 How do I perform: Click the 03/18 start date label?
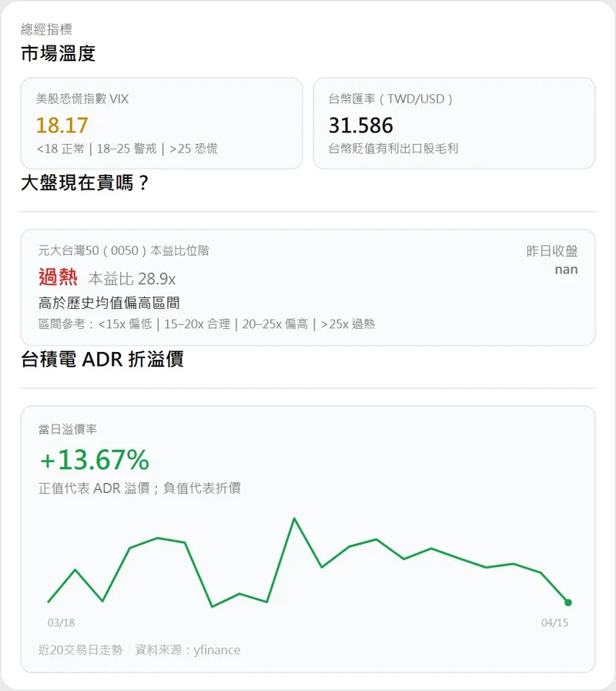(x=62, y=623)
